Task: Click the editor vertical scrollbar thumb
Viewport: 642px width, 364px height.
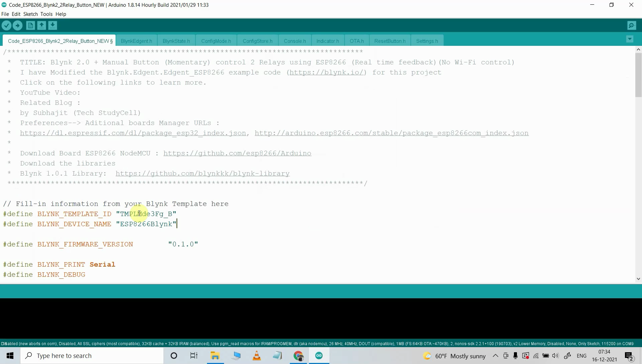Action: coord(638,75)
